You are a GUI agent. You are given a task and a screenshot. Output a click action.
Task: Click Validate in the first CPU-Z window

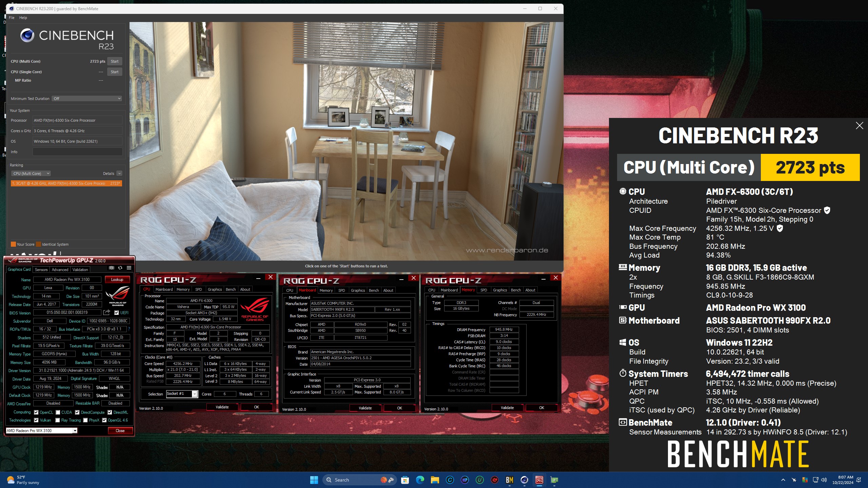(222, 407)
